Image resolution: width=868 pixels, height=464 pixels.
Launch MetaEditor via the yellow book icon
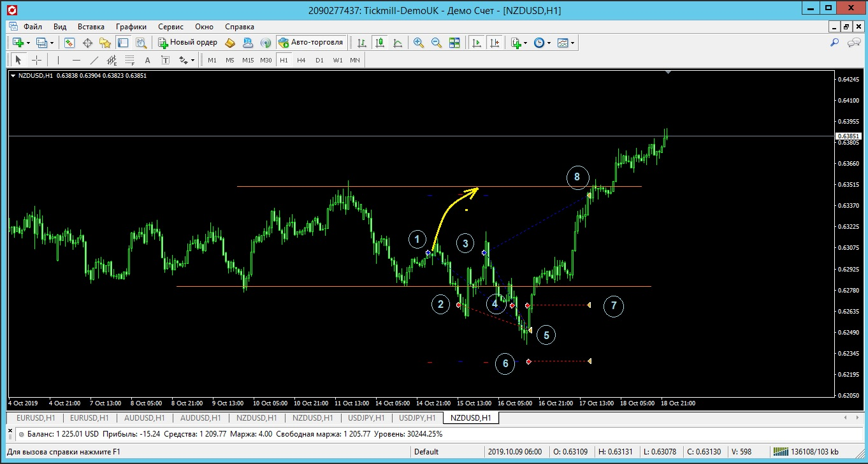click(231, 43)
